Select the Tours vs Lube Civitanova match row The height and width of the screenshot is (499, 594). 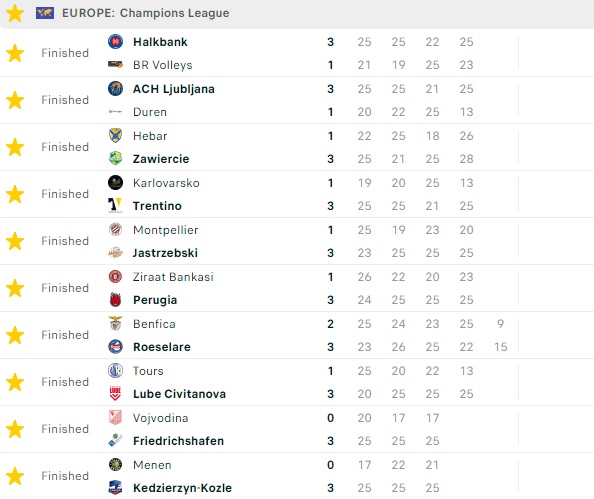click(297, 382)
